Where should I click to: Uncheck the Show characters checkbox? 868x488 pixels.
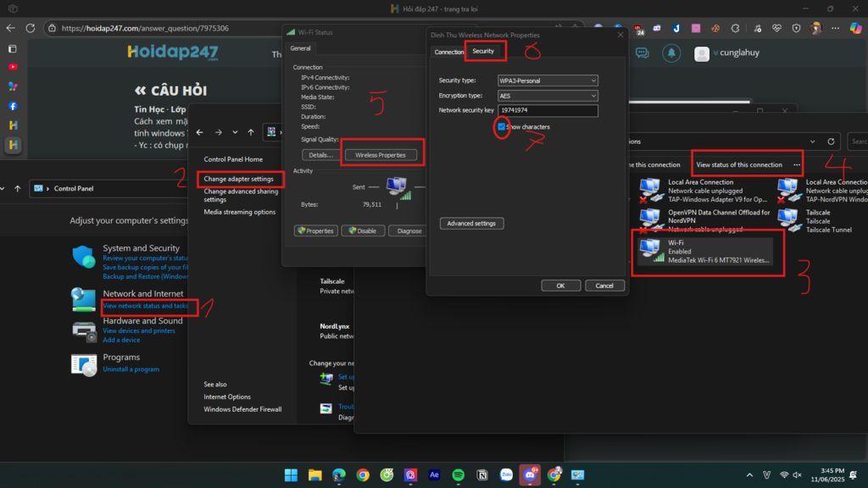pyautogui.click(x=502, y=127)
